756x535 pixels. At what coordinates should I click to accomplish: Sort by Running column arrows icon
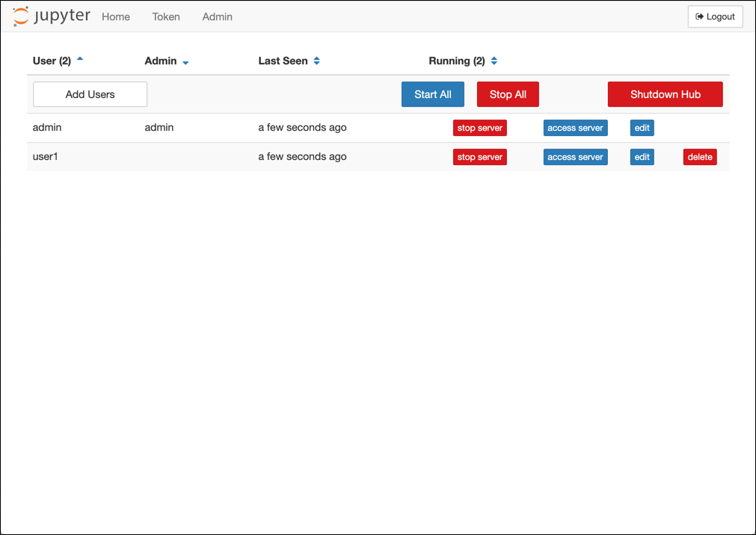(x=494, y=61)
